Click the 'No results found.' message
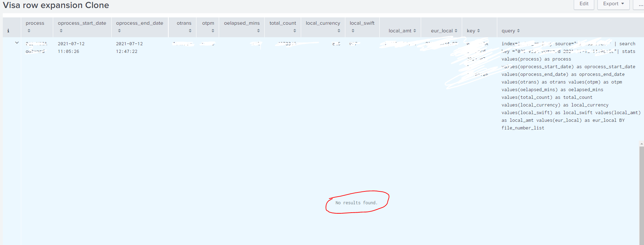The width and height of the screenshot is (644, 245). 356,203
